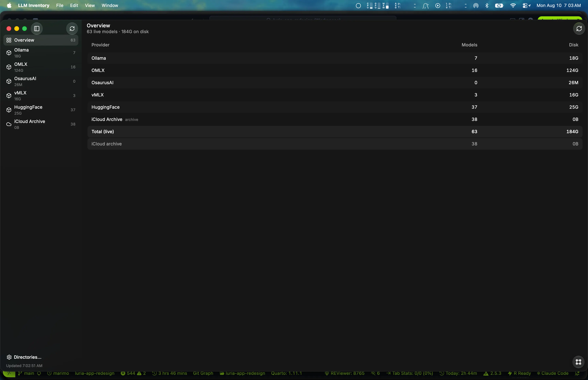Viewport: 588px width, 380px height.
Task: Click the circle icon in menu bar
Action: pyautogui.click(x=358, y=6)
